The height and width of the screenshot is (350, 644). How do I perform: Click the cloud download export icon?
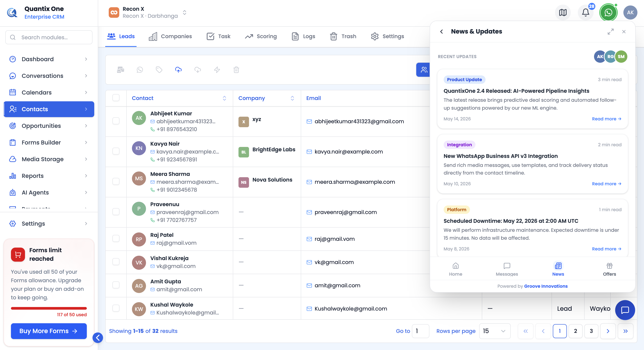point(197,70)
